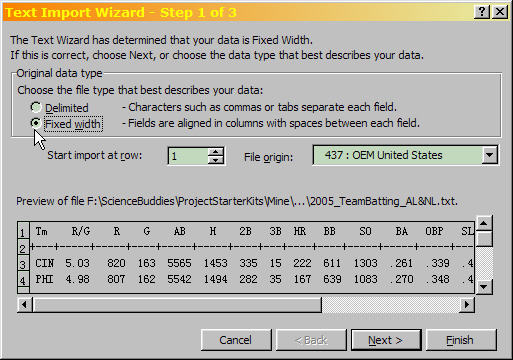513x360 pixels.
Task: Click the '.339' on-base value
Action: [x=438, y=263]
